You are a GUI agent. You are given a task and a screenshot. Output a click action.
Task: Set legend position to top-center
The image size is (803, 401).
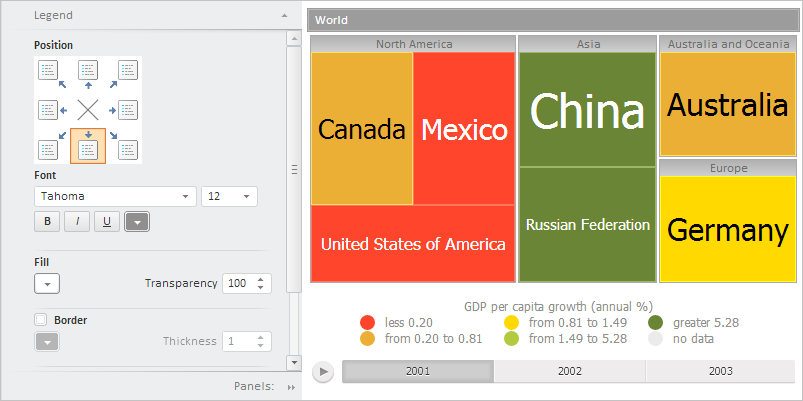tap(88, 70)
